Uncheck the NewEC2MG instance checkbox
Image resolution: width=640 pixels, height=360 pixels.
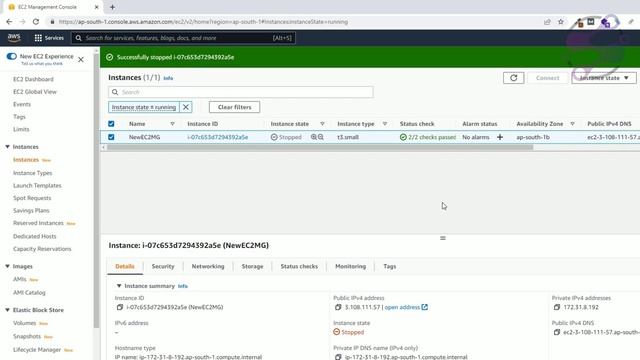111,137
